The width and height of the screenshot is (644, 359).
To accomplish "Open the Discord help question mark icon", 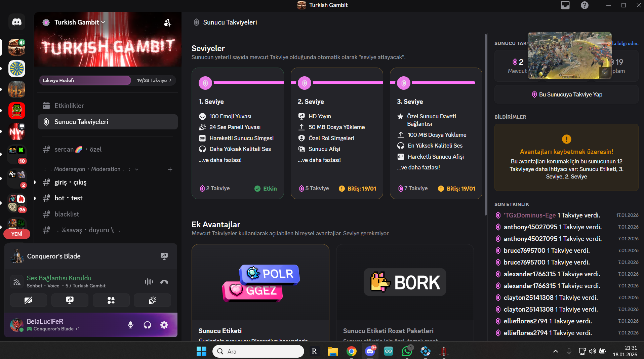I will coord(585,5).
